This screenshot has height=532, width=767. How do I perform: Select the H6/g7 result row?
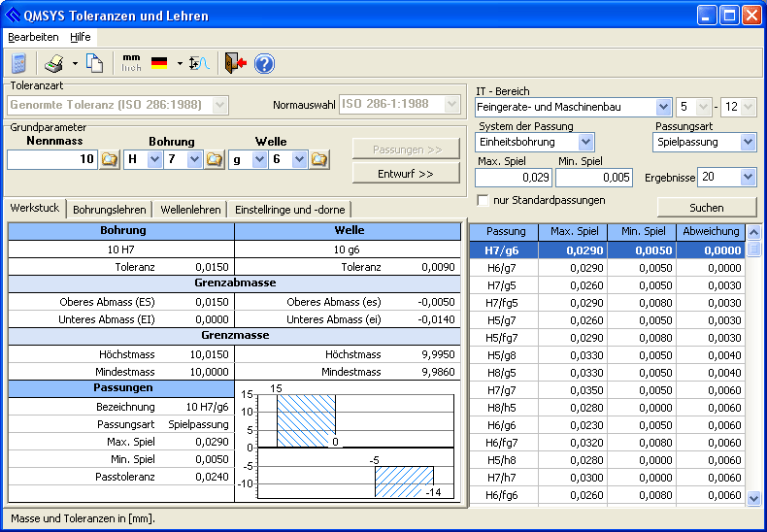tap(607, 268)
